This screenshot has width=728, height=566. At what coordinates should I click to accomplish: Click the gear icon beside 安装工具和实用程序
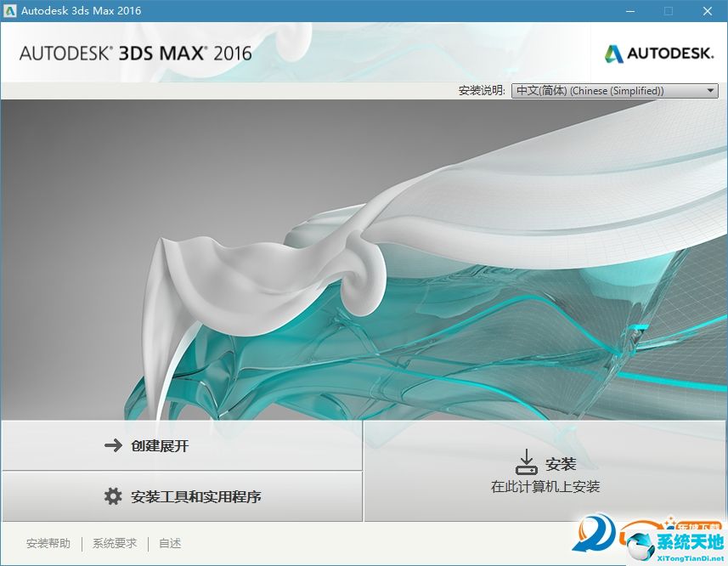tap(113, 496)
